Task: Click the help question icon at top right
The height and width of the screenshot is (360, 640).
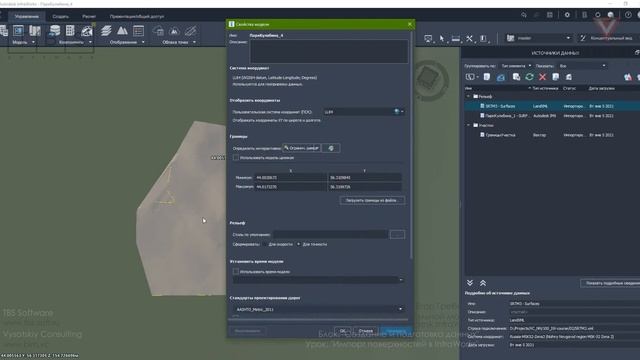Action: click(628, 15)
